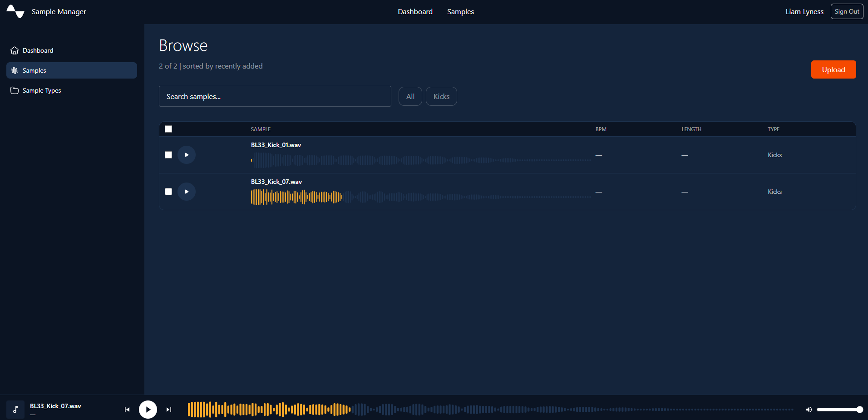The width and height of the screenshot is (868, 420).
Task: Filter samples by Kicks chip
Action: 441,96
